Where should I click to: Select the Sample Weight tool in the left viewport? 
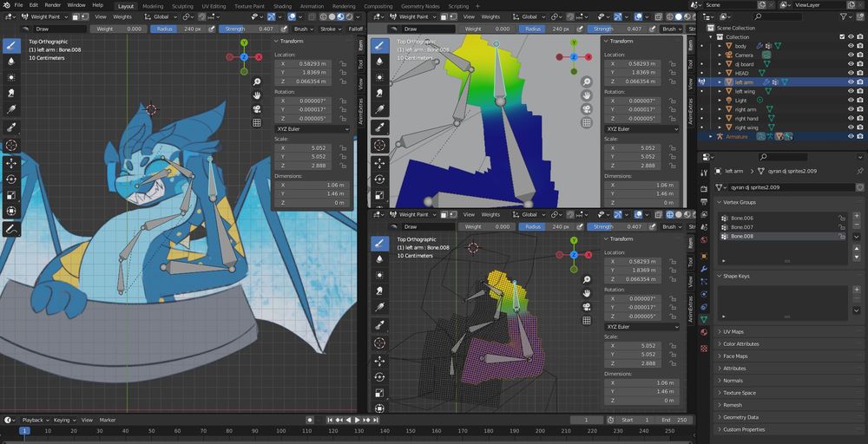(x=11, y=127)
